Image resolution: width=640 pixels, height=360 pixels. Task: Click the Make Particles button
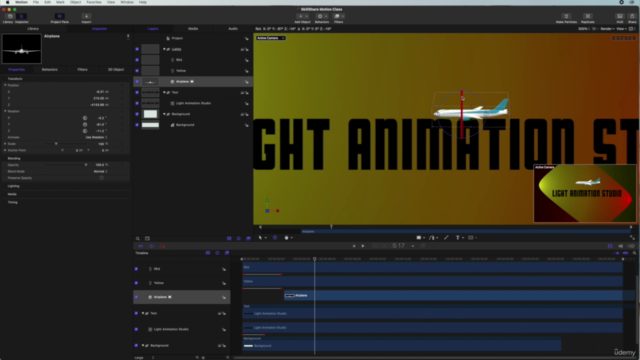pos(566,17)
